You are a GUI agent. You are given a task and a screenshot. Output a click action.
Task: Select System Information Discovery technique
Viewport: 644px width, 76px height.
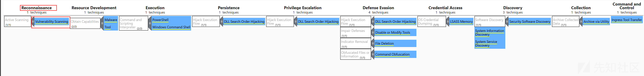tap(490, 32)
